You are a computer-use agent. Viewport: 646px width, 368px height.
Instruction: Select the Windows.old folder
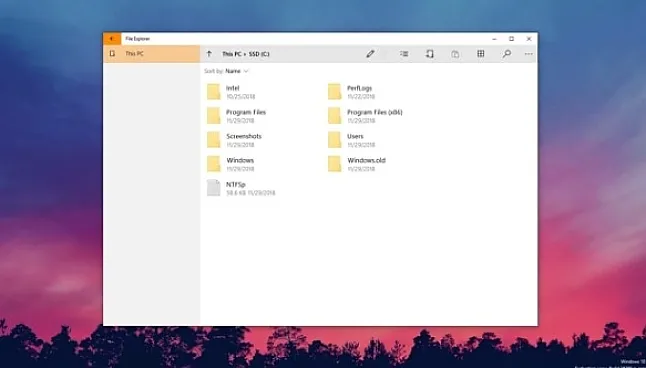click(x=357, y=164)
